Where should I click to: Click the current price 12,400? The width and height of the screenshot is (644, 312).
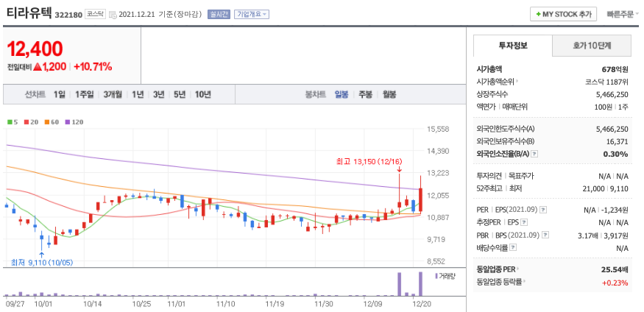pyautogui.click(x=35, y=49)
